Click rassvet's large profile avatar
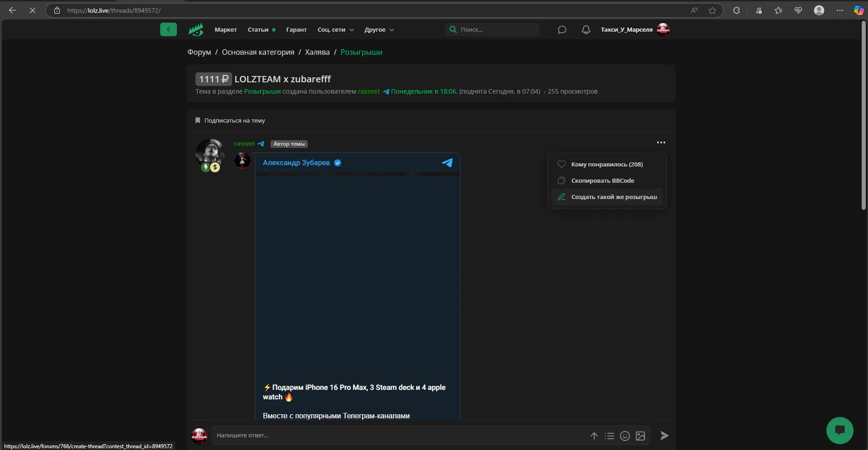The height and width of the screenshot is (450, 868). (x=210, y=153)
